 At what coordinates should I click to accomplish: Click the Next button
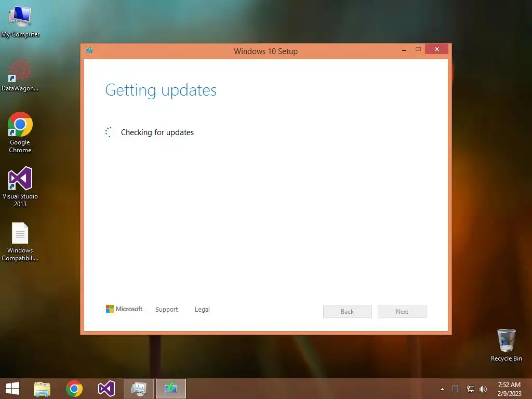pos(402,312)
